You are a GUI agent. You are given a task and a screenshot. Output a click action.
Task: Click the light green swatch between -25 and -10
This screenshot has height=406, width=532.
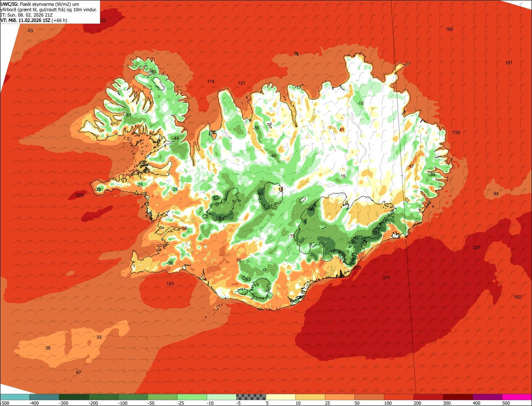tap(192, 397)
